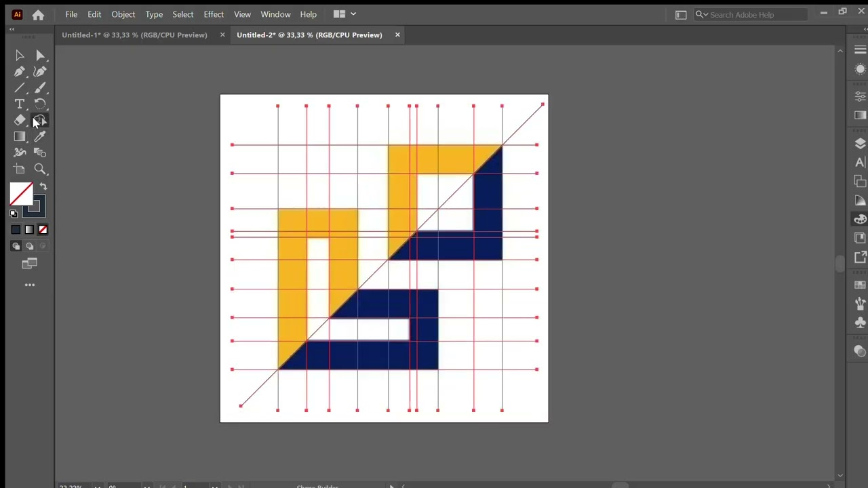Viewport: 868px width, 488px height.
Task: Change Screen Mode button
Action: point(29,264)
